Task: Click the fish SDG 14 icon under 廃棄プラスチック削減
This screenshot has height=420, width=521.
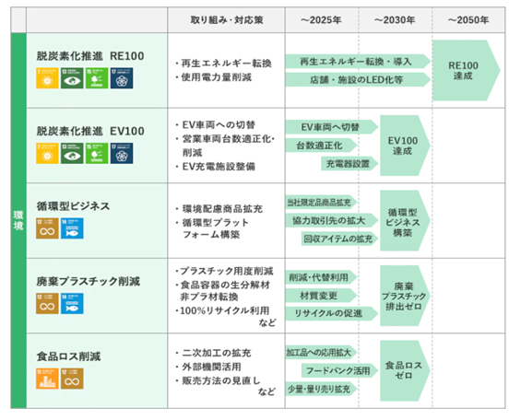Action: (x=72, y=304)
